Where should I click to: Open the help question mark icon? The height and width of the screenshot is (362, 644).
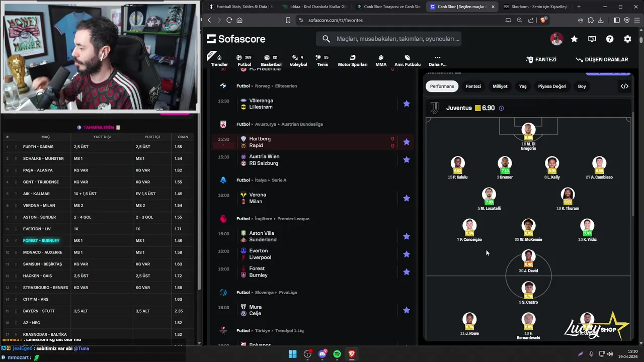pos(610,39)
